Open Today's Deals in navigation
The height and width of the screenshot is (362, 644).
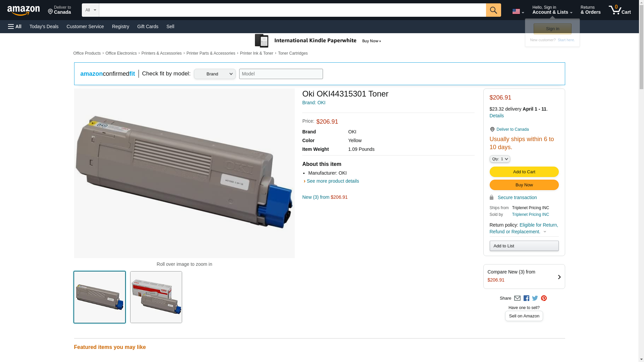click(x=44, y=26)
